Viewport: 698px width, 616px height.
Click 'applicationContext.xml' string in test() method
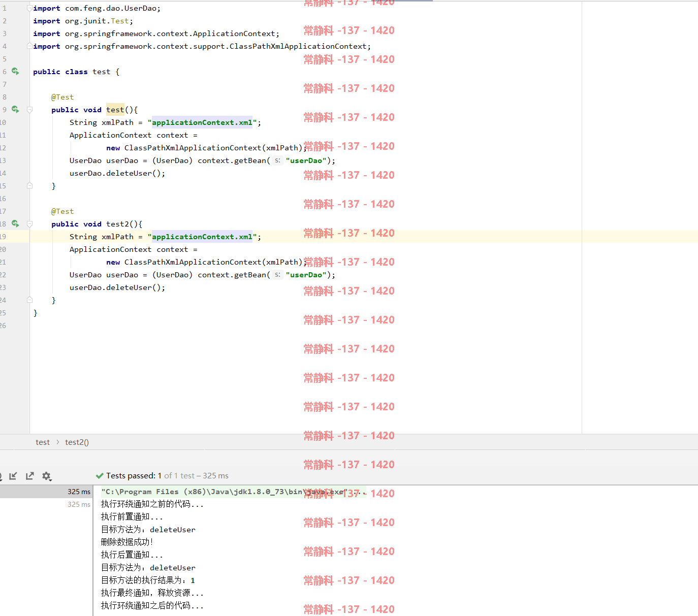(202, 122)
